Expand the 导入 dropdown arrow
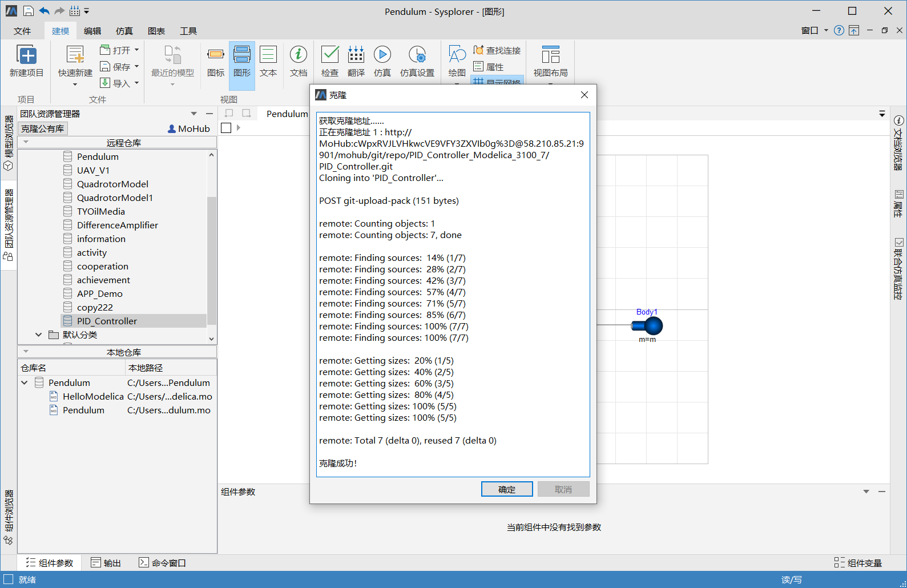The image size is (907, 588). (x=137, y=83)
